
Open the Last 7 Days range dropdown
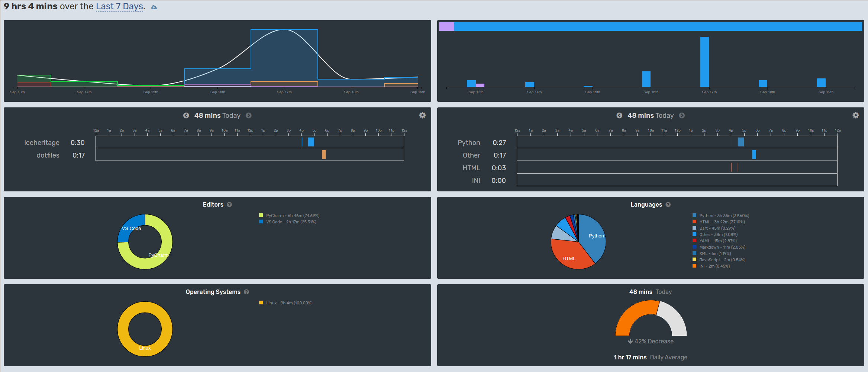pyautogui.click(x=119, y=7)
